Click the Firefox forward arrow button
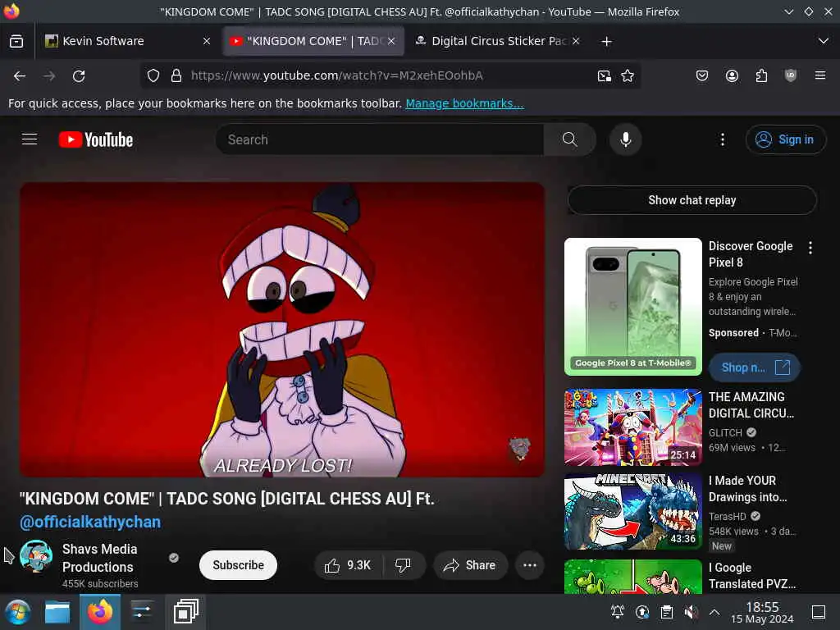This screenshot has height=630, width=840. [x=49, y=76]
